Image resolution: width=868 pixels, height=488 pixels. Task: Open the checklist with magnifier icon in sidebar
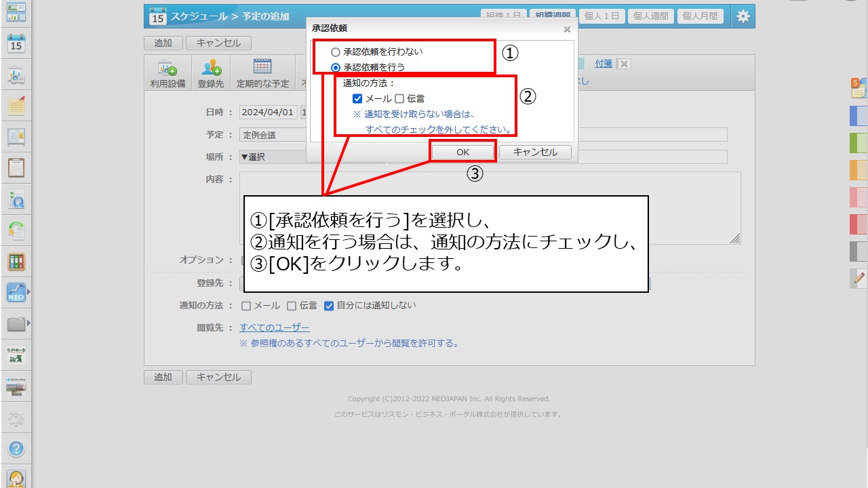point(16,199)
